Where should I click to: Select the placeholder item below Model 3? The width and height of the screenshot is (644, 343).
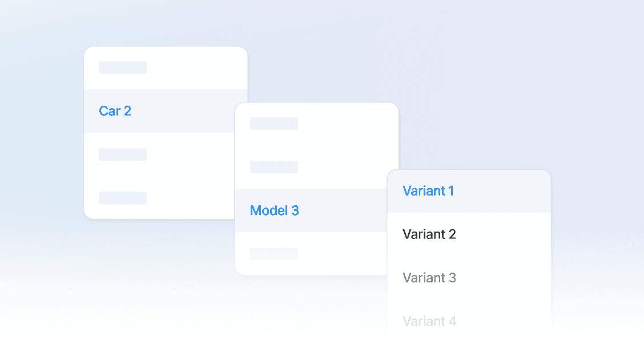[x=274, y=254]
